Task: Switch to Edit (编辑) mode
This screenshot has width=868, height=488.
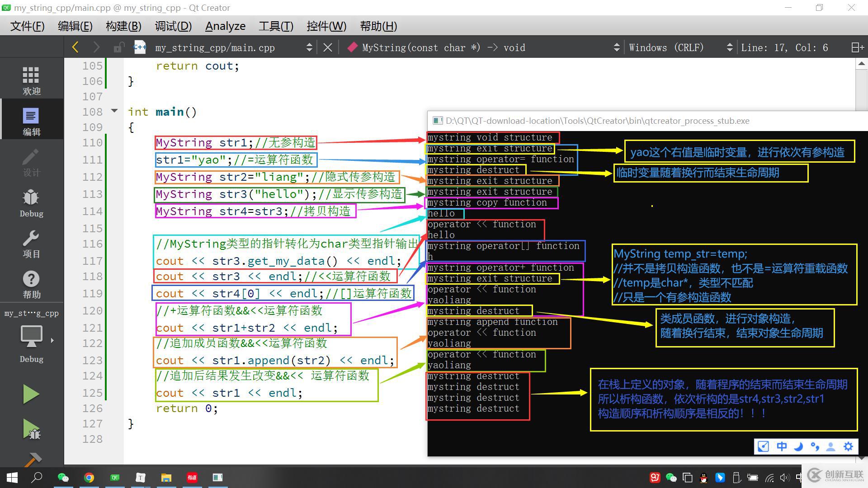Action: [31, 121]
